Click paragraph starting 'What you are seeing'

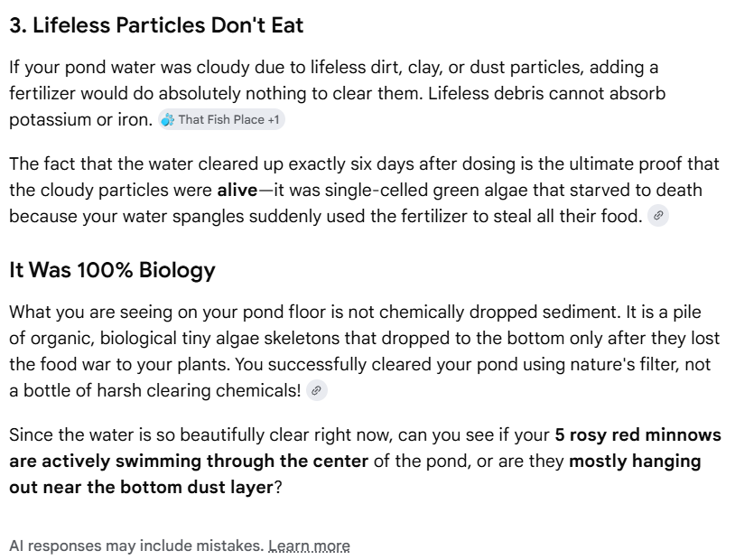(364, 350)
